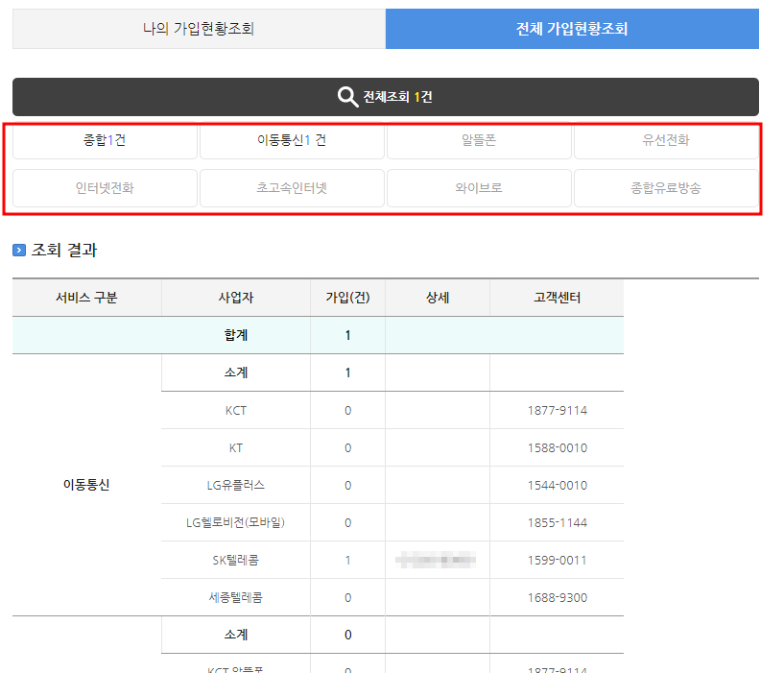
Task: Switch to the 전체 가입현황조회 tab
Action: click(x=572, y=29)
